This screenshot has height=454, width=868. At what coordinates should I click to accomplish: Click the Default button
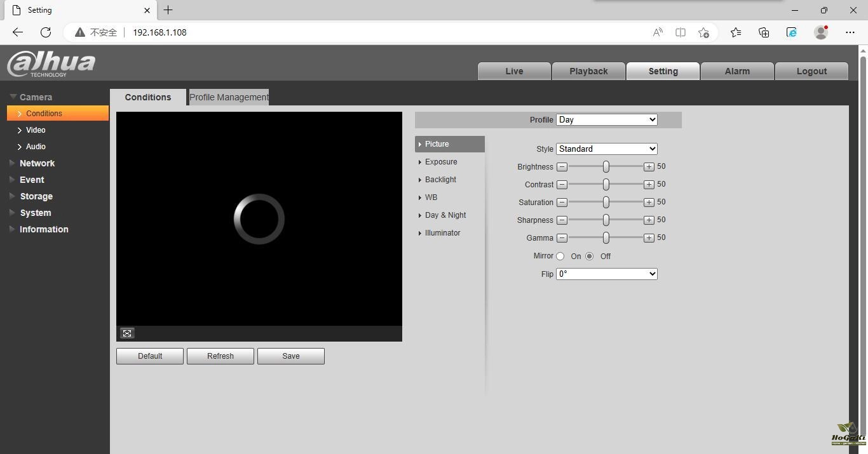(x=150, y=356)
